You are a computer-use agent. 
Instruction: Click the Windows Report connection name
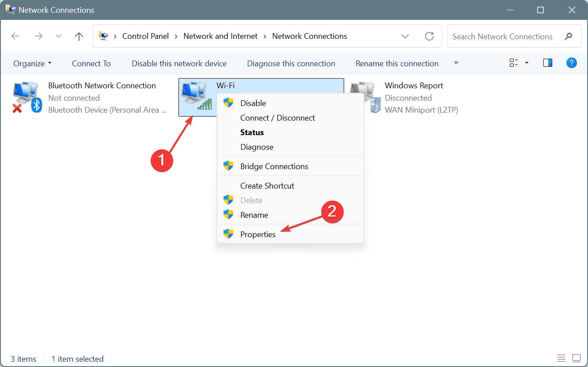coord(414,86)
